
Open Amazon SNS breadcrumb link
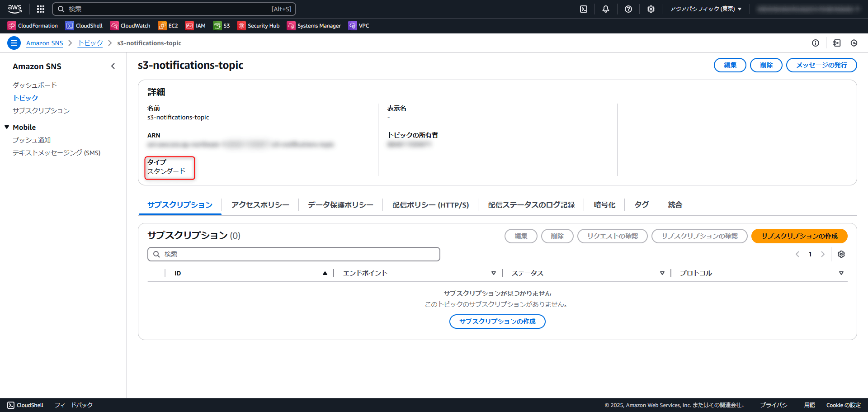point(44,43)
